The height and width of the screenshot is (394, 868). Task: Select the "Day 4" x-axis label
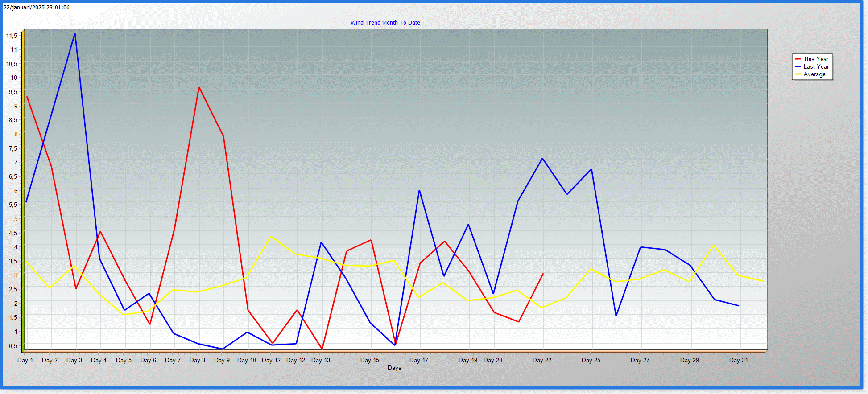tap(99, 360)
